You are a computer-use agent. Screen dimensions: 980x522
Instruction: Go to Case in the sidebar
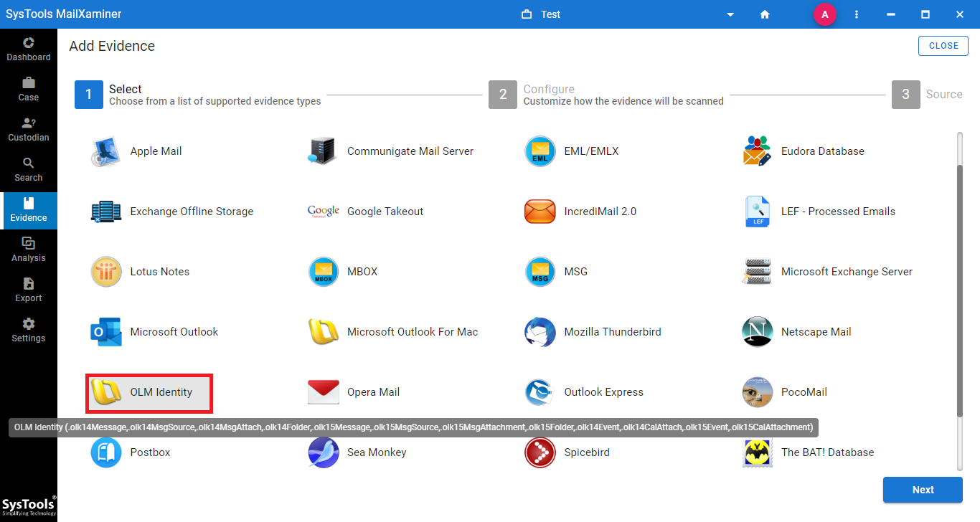click(29, 89)
